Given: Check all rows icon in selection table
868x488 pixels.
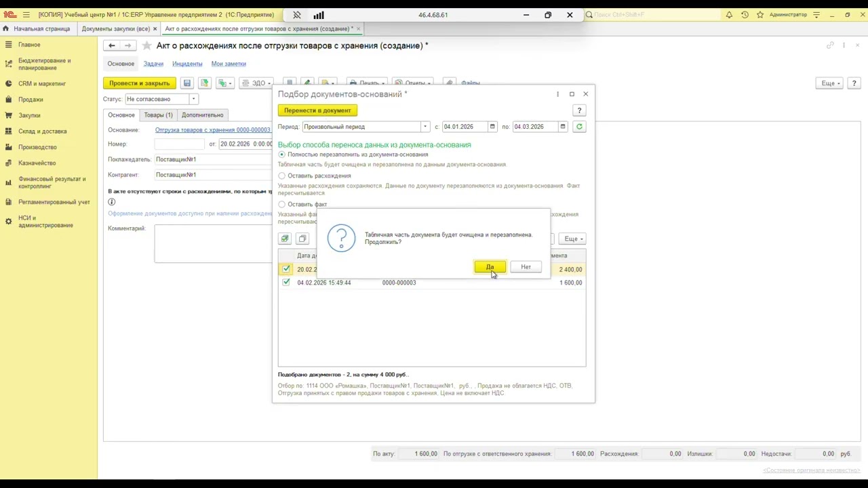Looking at the screenshot, I should click(x=285, y=239).
